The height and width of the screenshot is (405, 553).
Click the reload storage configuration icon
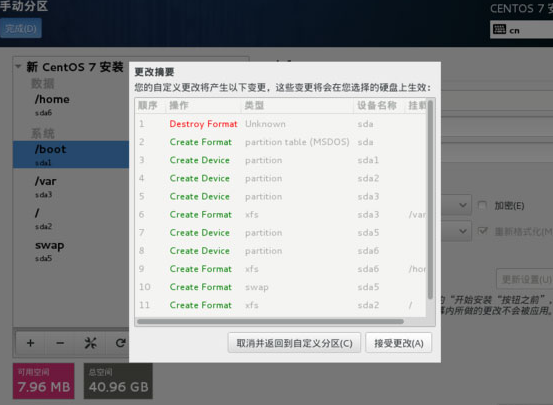click(120, 343)
